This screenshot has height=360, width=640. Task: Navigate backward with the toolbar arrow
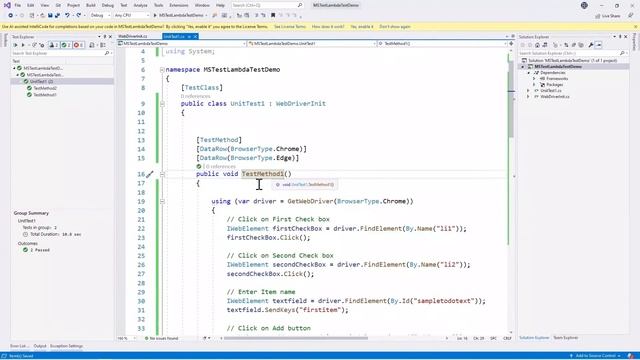[10, 16]
